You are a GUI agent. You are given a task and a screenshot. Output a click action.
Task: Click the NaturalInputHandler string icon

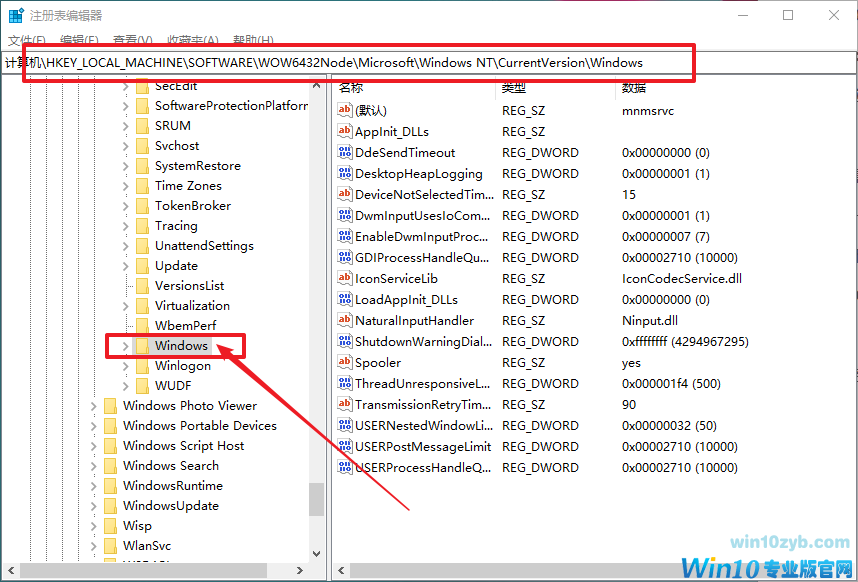coord(345,321)
